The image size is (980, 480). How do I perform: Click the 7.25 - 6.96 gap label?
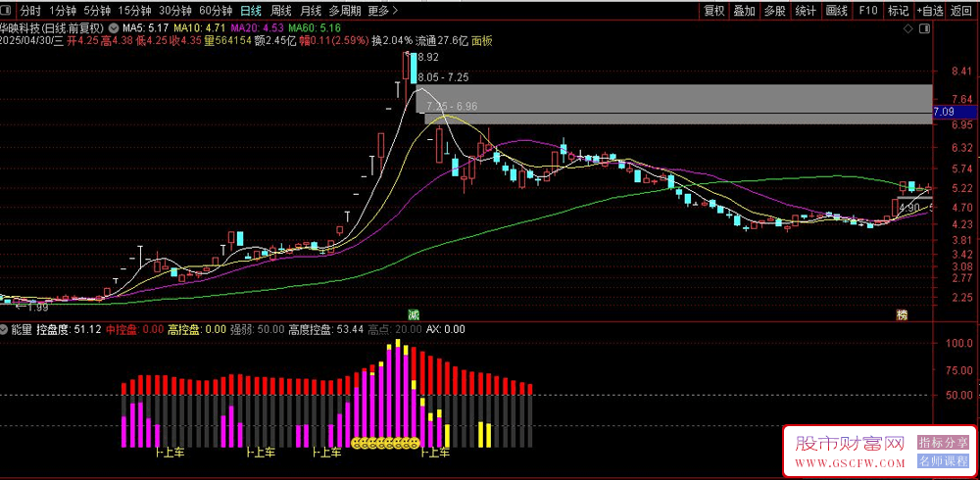pyautogui.click(x=451, y=106)
